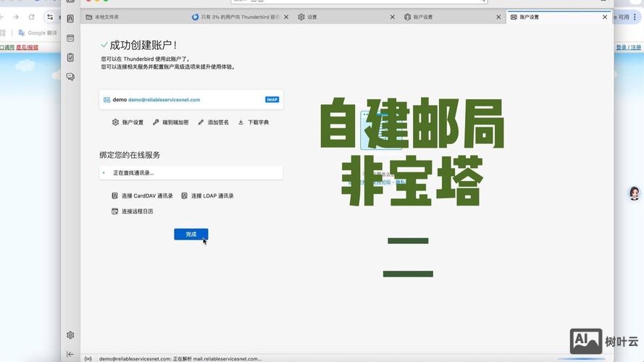Screen dimensions: 644x362
Task: Click status bar text about mail.reliableservicesnet.com
Action: pos(180,358)
